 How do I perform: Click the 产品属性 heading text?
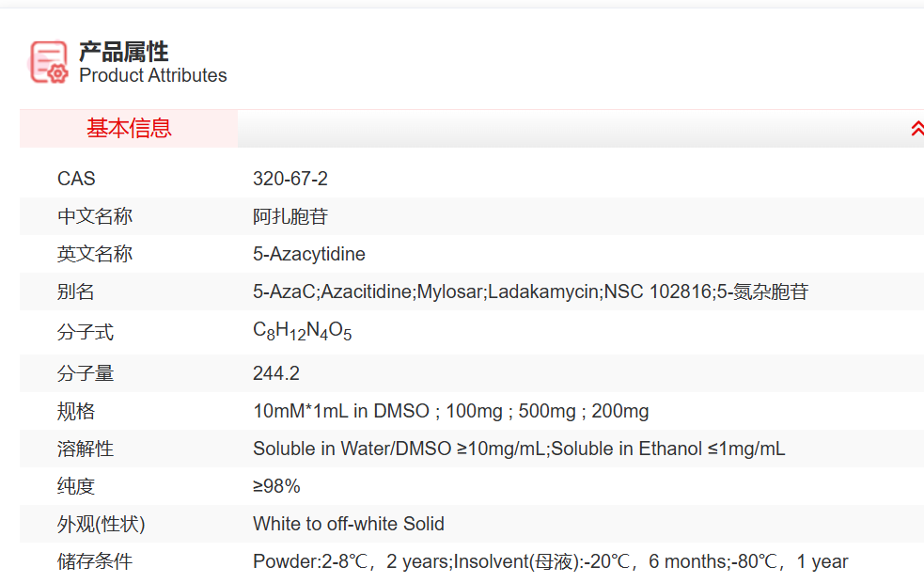tap(123, 52)
